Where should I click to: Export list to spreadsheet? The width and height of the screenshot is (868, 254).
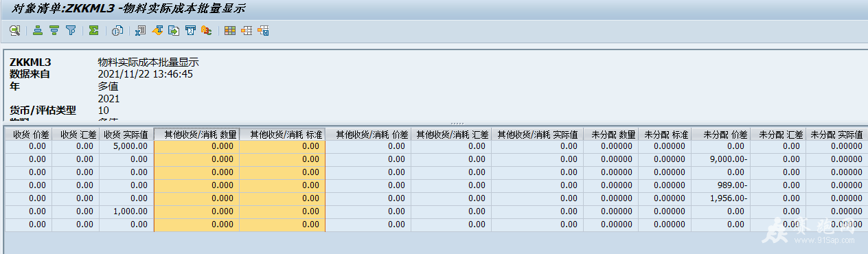click(x=140, y=31)
